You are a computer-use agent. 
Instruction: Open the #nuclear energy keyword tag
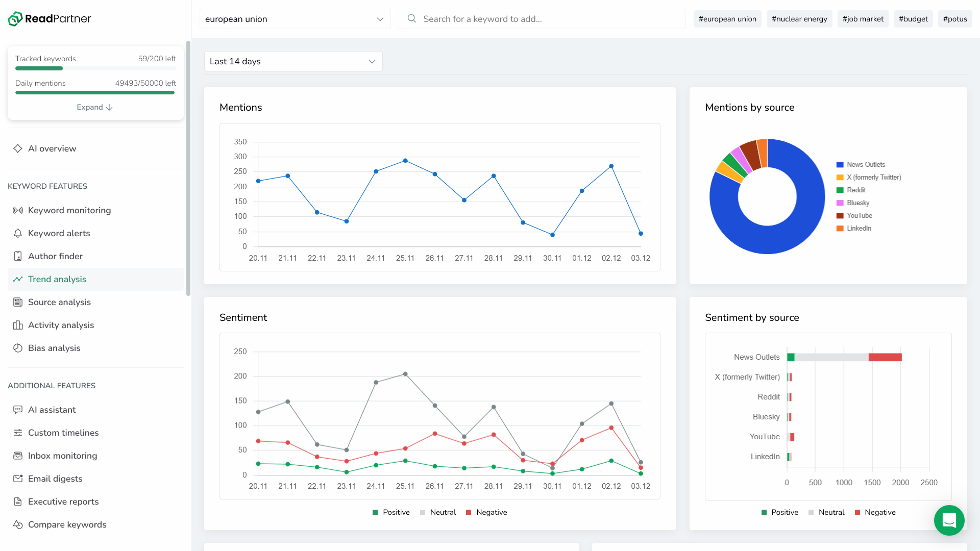tap(799, 19)
